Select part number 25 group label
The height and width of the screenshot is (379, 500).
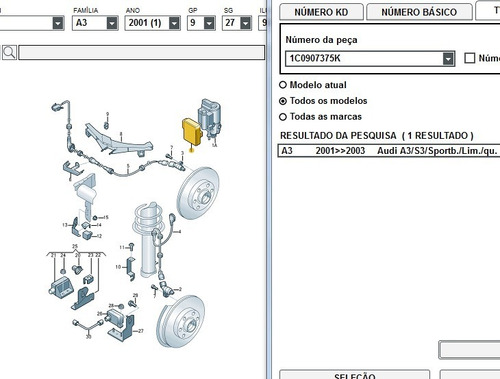point(75,246)
